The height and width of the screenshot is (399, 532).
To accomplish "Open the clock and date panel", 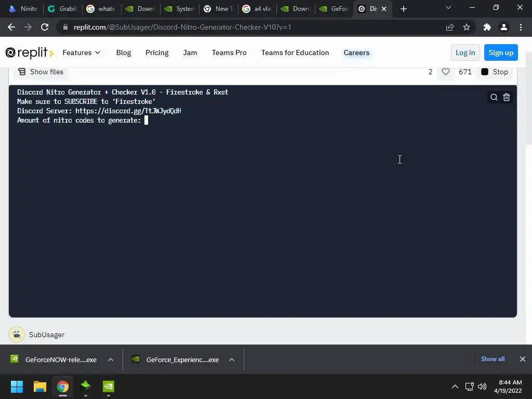I will [508, 387].
